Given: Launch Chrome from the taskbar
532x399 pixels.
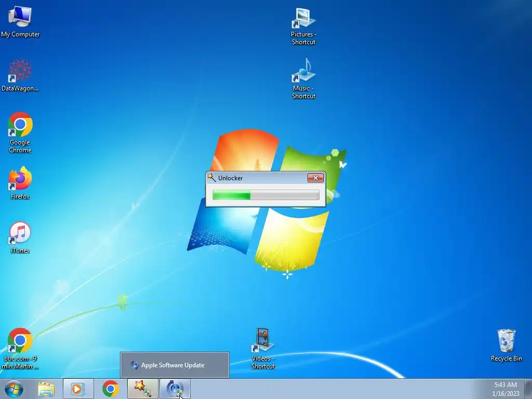Looking at the screenshot, I should [111, 389].
